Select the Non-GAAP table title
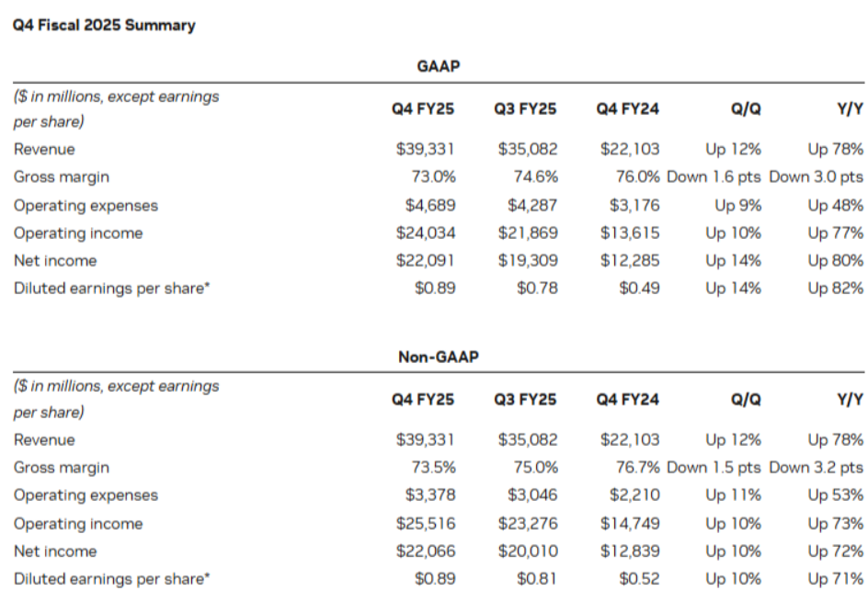This screenshot has height=602, width=868. tap(439, 358)
